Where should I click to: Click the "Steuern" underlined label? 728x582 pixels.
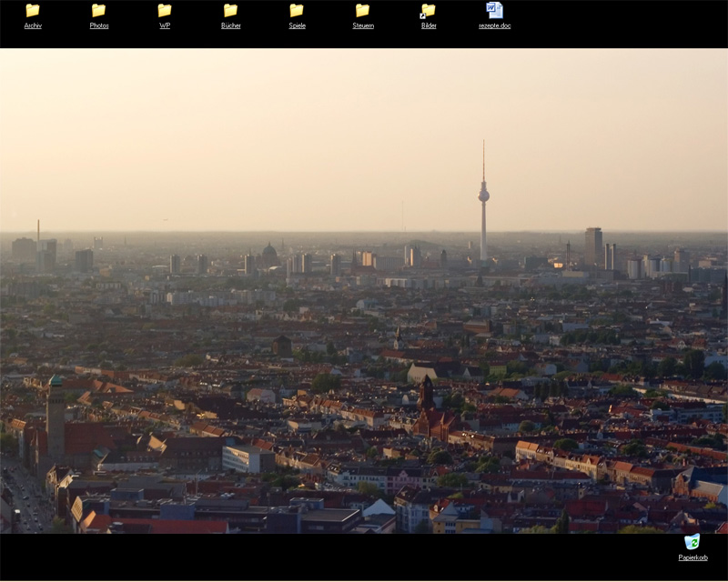[363, 25]
